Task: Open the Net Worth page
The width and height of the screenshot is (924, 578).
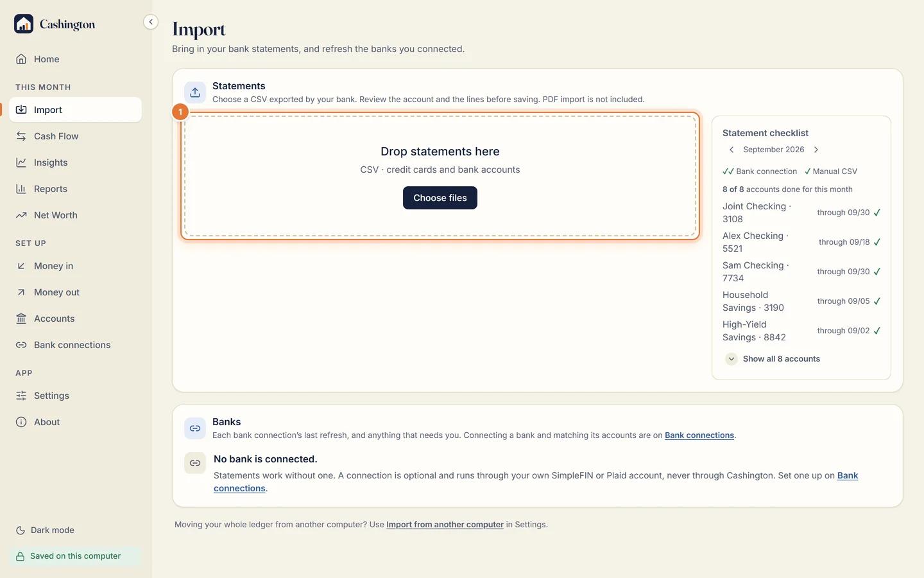Action: pos(76,215)
